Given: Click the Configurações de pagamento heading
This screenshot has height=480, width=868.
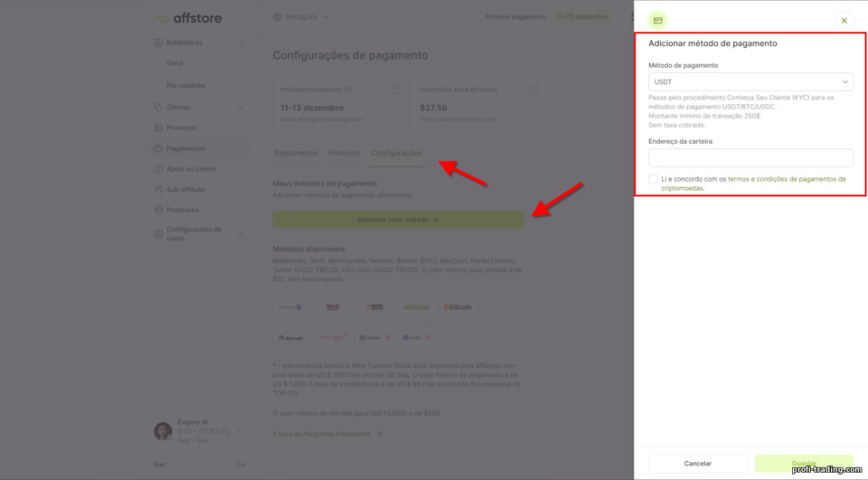Looking at the screenshot, I should click(x=351, y=55).
